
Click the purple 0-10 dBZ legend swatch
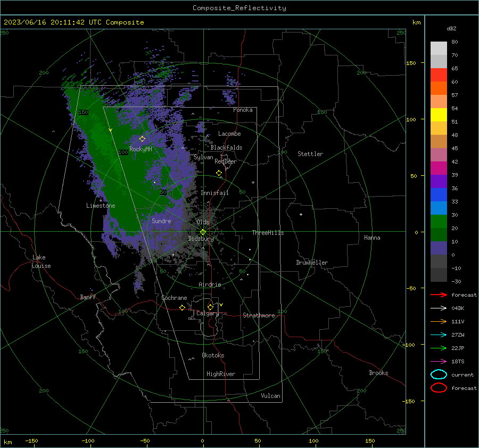[439, 248]
